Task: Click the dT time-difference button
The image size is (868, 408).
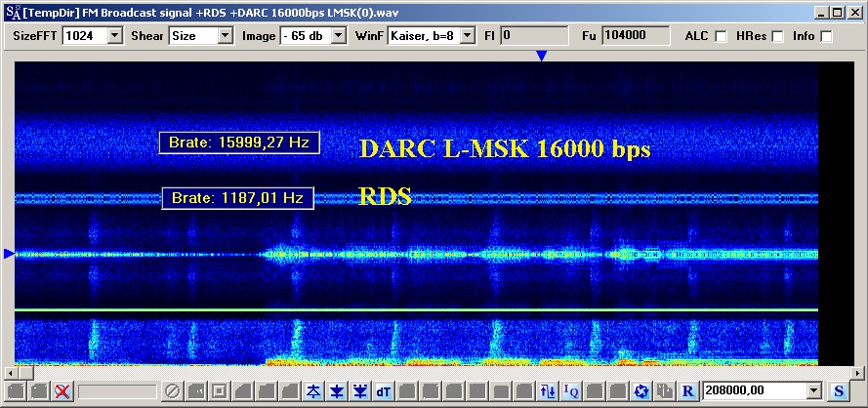Action: 384,391
